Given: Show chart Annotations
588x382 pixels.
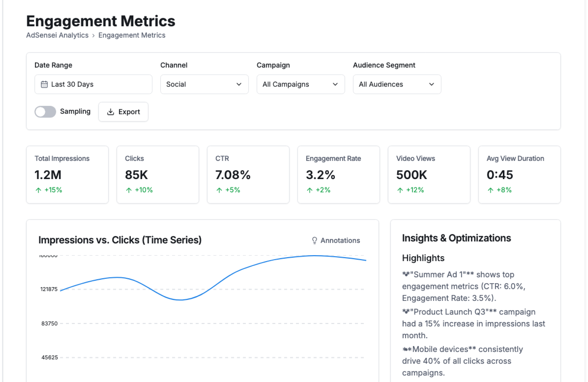Looking at the screenshot, I should point(336,241).
